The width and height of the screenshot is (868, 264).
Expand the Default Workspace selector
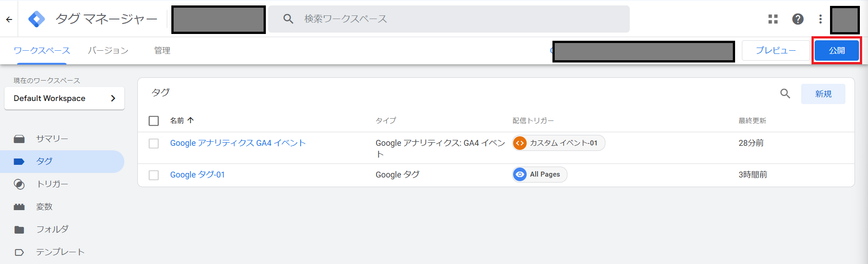[x=64, y=98]
